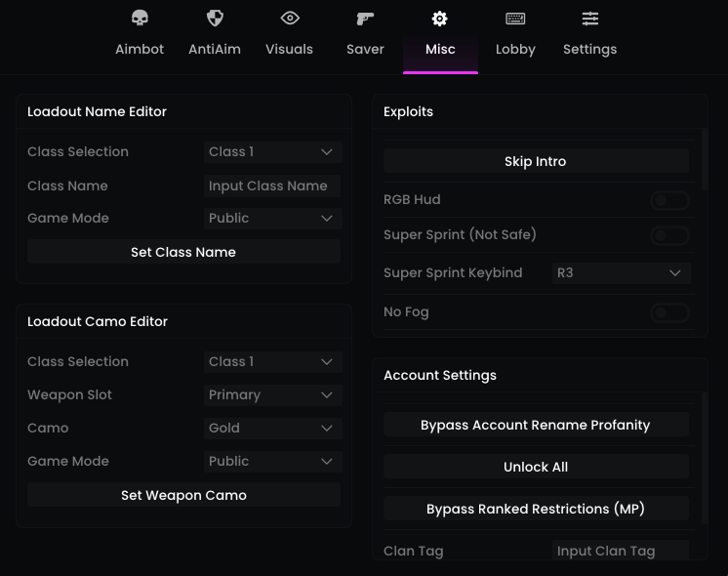Toggle Super Sprint (Not Safe) switch
The width and height of the screenshot is (728, 576).
coord(669,235)
